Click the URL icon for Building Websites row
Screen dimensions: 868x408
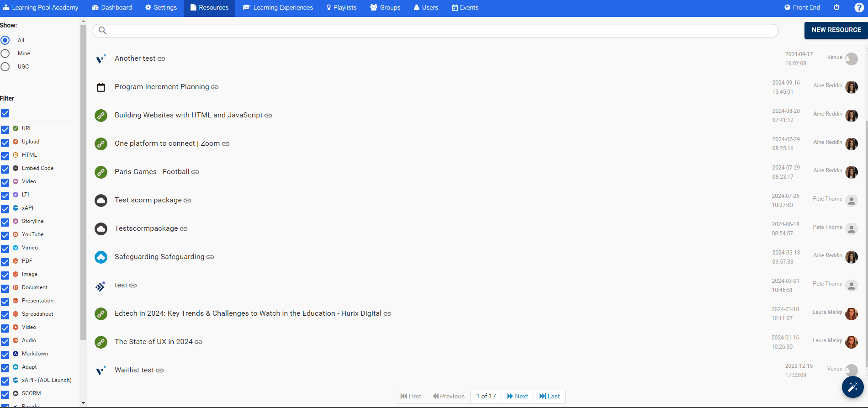pos(101,116)
